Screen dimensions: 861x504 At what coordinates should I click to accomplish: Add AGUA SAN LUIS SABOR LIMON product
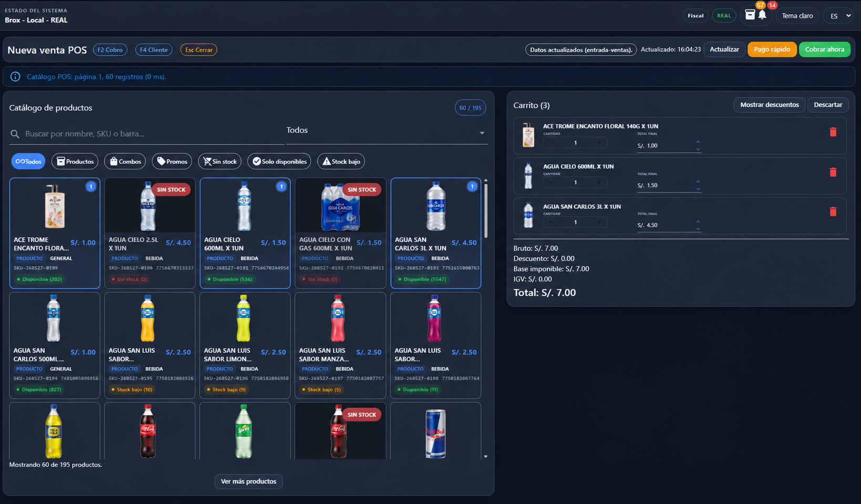(245, 345)
